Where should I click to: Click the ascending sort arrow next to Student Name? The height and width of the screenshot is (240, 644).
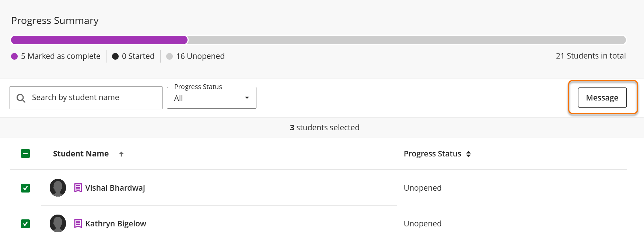coord(121,153)
